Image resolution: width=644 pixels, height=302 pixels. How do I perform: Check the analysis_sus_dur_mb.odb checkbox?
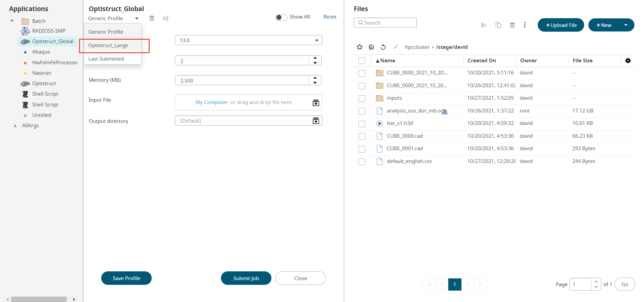click(x=362, y=111)
